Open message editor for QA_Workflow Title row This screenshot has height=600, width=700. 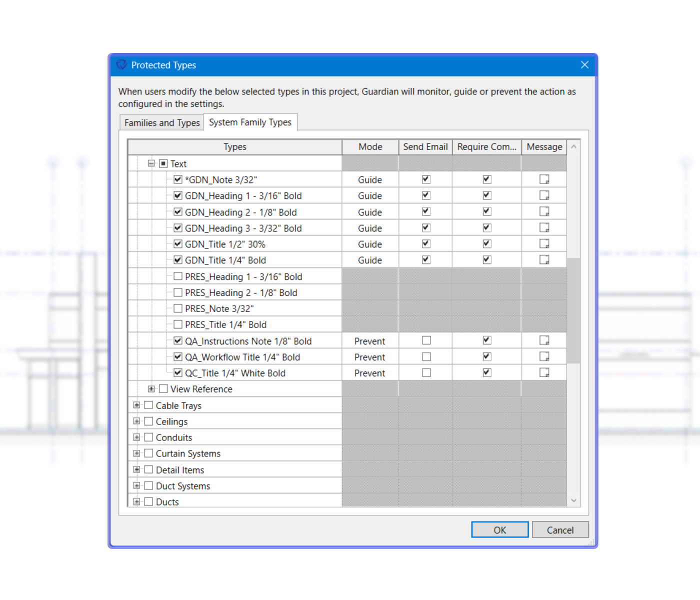pyautogui.click(x=544, y=356)
